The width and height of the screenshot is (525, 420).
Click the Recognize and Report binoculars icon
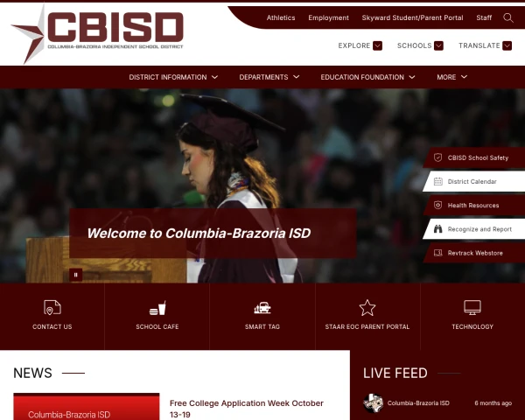438,229
